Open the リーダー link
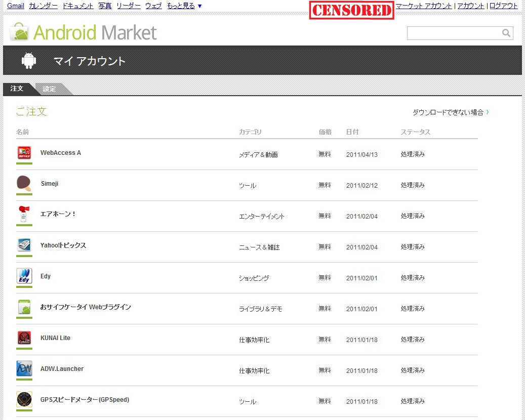This screenshot has height=420, width=525. tap(128, 6)
